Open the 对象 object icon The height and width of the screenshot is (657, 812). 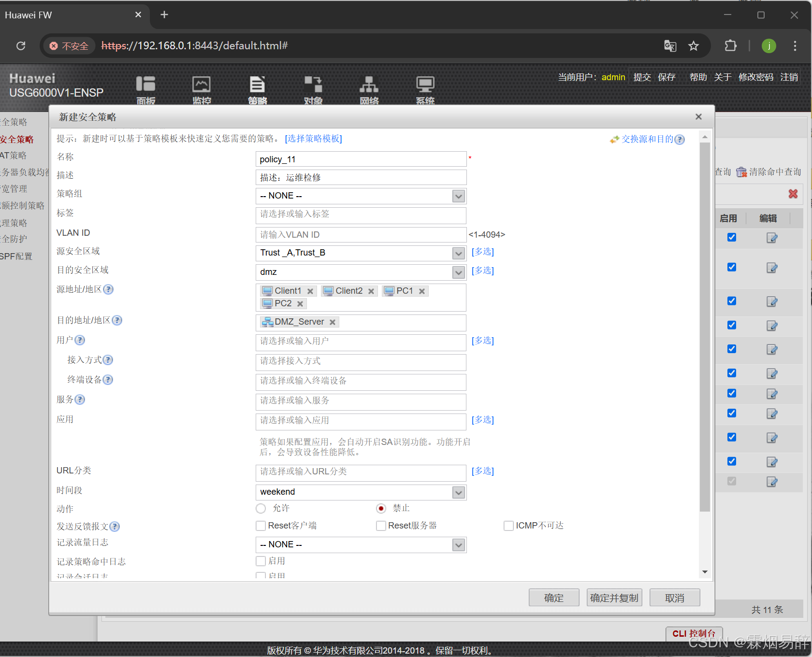coord(313,89)
